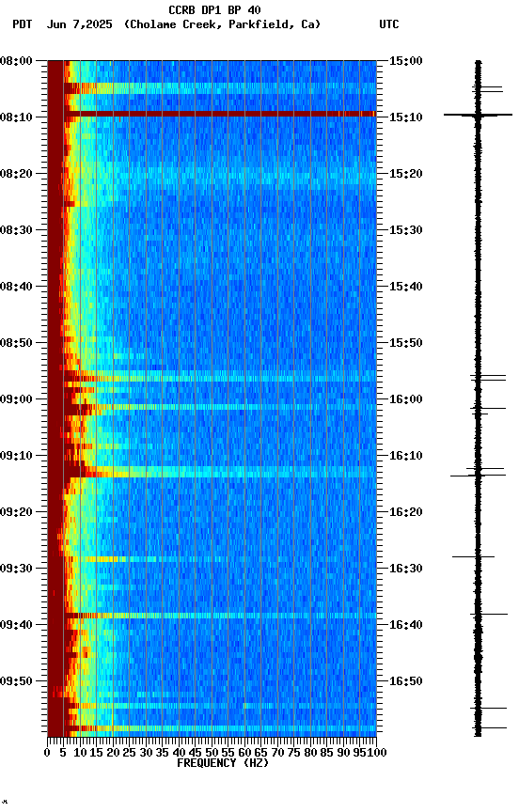This screenshot has width=519, height=812.
Task: Click the 08:30 PDT time label
Action: point(16,230)
